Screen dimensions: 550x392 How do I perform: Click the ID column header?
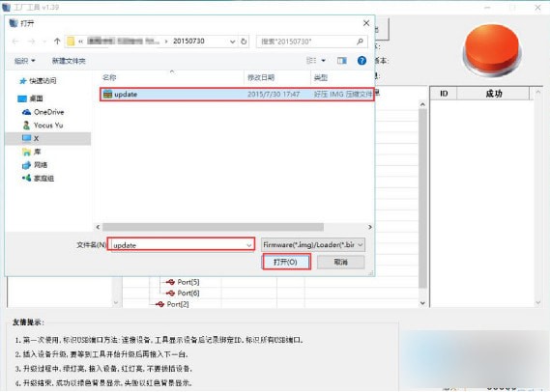444,94
